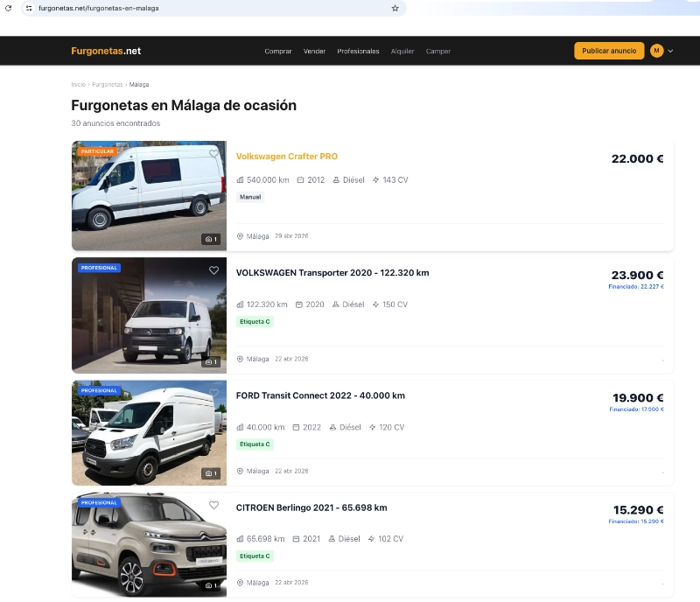This screenshot has width=700, height=602.
Task: Bookmark this page with the star icon
Action: click(395, 8)
